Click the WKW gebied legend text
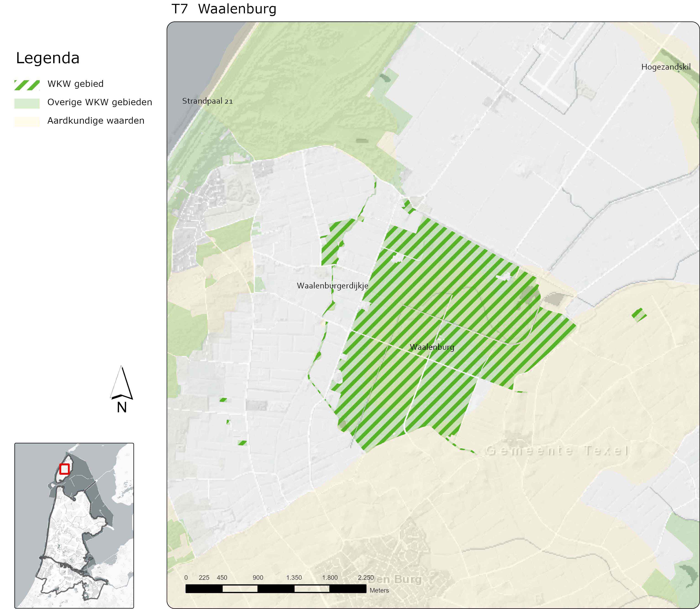The height and width of the screenshot is (609, 700). (76, 84)
